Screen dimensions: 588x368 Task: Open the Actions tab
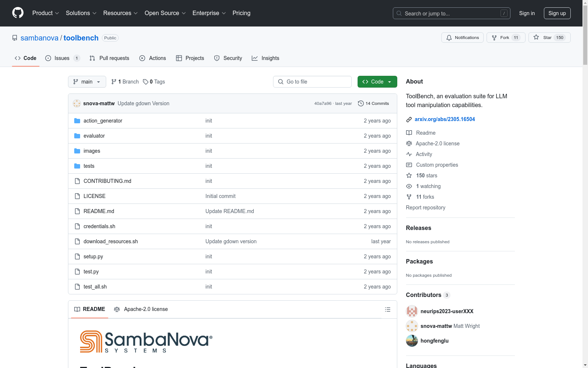pos(153,58)
